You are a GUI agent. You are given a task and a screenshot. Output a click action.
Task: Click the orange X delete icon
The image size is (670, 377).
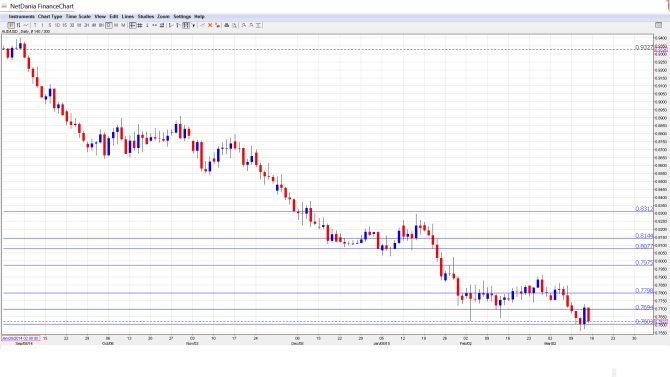click(210, 25)
